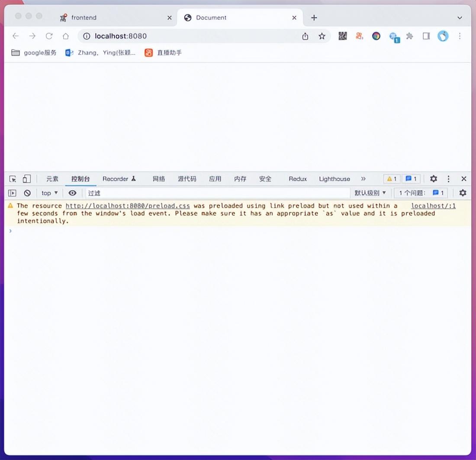Open the DevTools customize three-dot menu
This screenshot has height=460, width=476.
pyautogui.click(x=448, y=178)
